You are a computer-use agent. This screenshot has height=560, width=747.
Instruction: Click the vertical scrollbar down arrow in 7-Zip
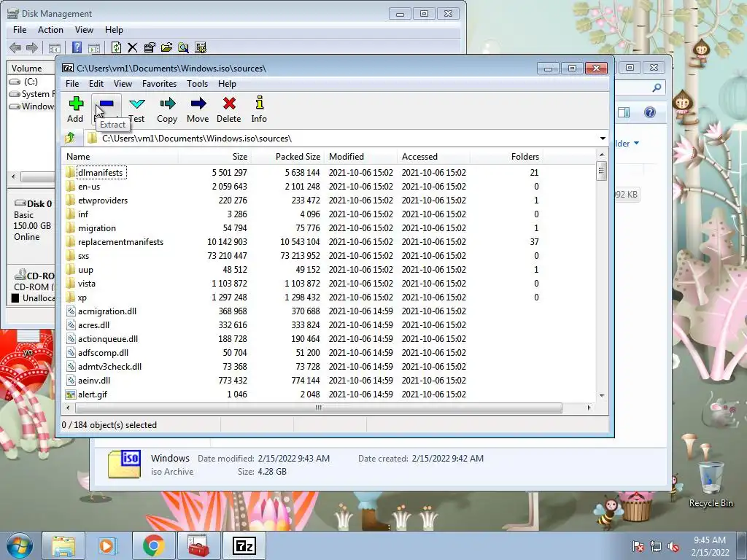[602, 396]
